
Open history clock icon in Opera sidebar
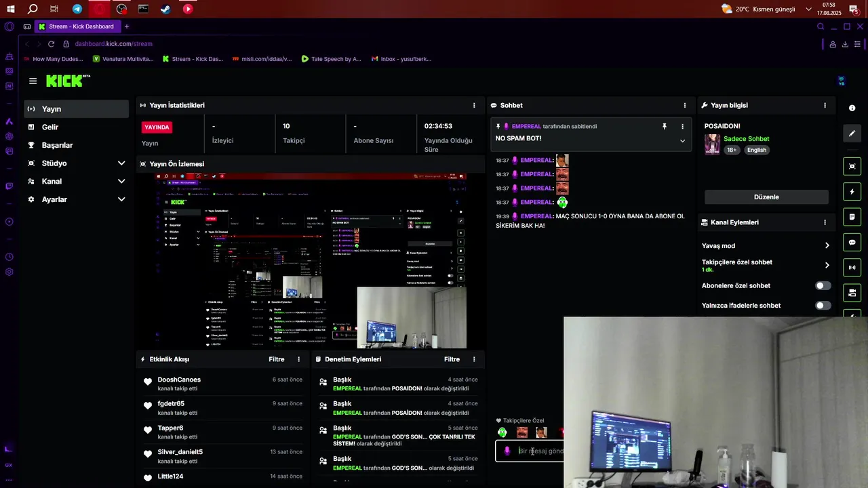[9, 257]
